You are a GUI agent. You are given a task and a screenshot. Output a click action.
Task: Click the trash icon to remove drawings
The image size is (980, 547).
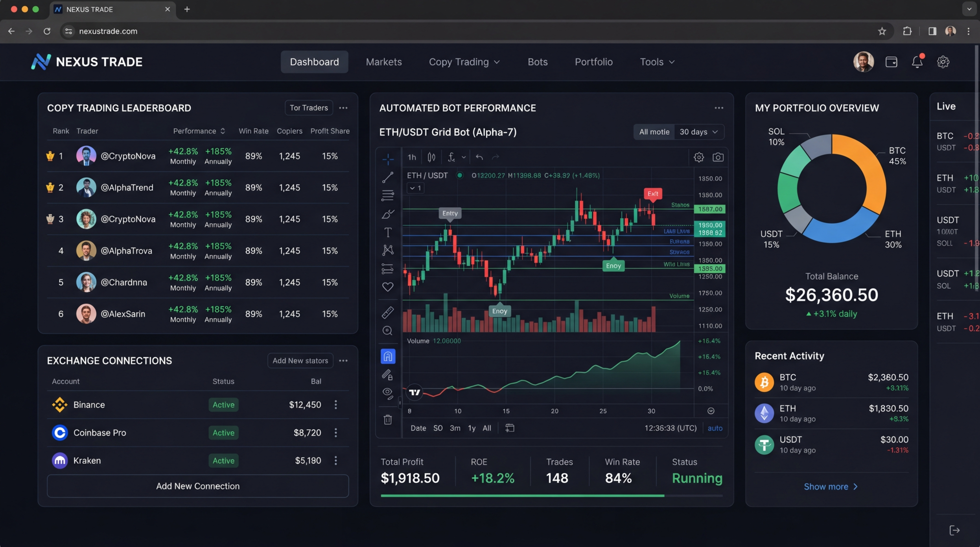tap(388, 419)
